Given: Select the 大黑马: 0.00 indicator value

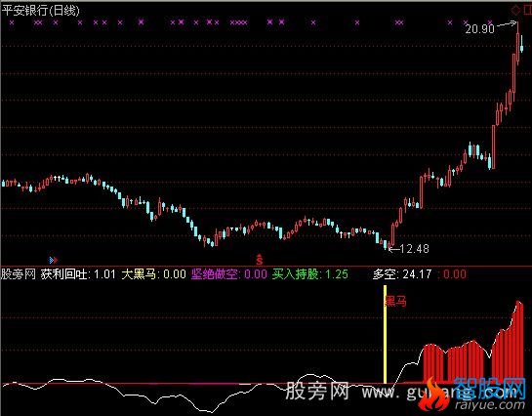Looking at the screenshot, I should pyautogui.click(x=153, y=274).
